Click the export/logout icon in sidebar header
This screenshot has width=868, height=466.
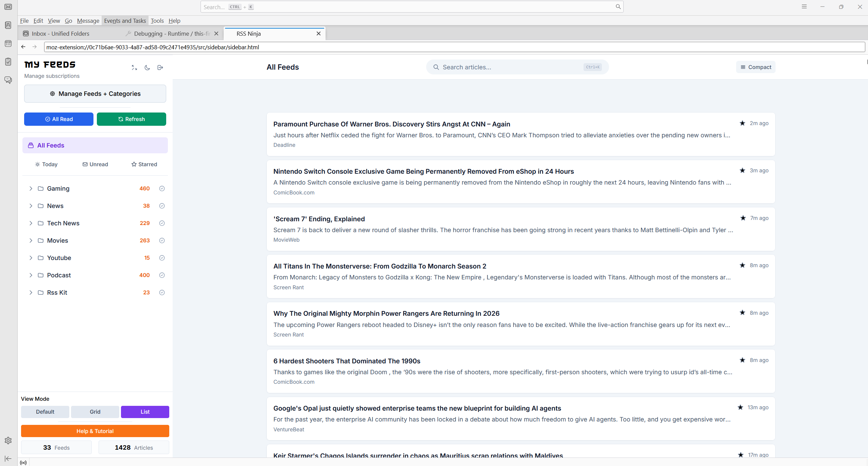click(x=160, y=68)
